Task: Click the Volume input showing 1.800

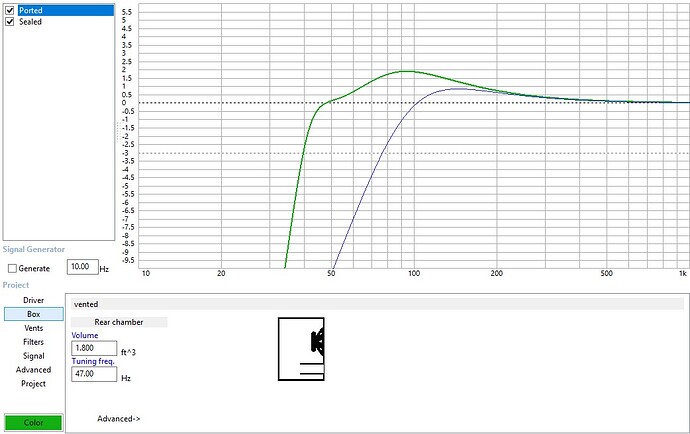Action: click(x=94, y=348)
